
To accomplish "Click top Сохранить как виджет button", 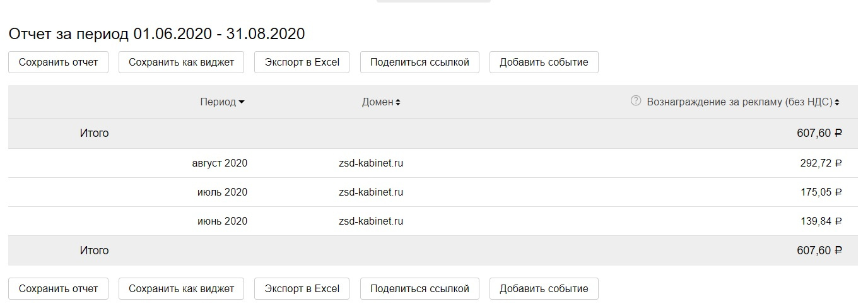I will pos(181,62).
